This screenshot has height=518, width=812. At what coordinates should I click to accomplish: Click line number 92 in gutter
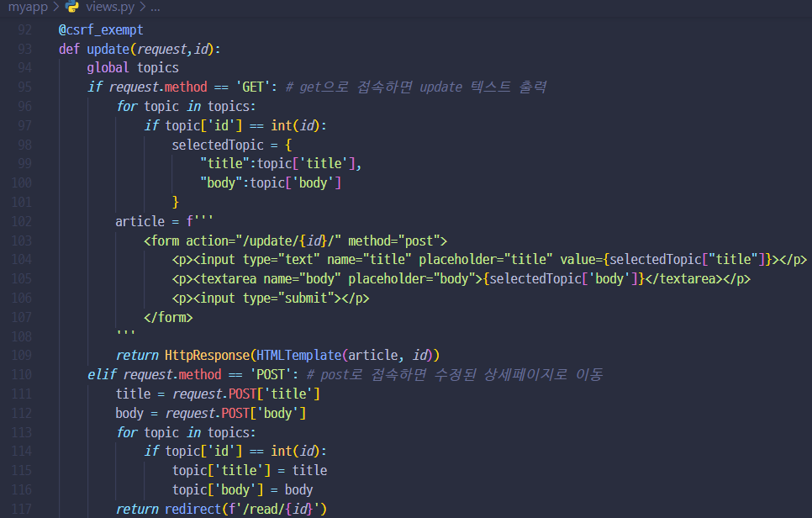24,30
